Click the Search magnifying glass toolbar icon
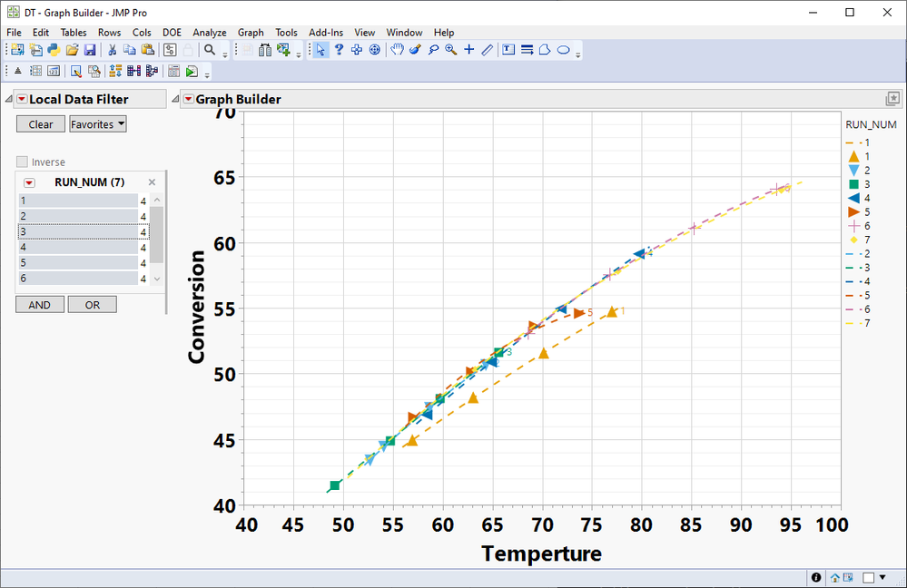This screenshot has height=588, width=907. tap(210, 50)
